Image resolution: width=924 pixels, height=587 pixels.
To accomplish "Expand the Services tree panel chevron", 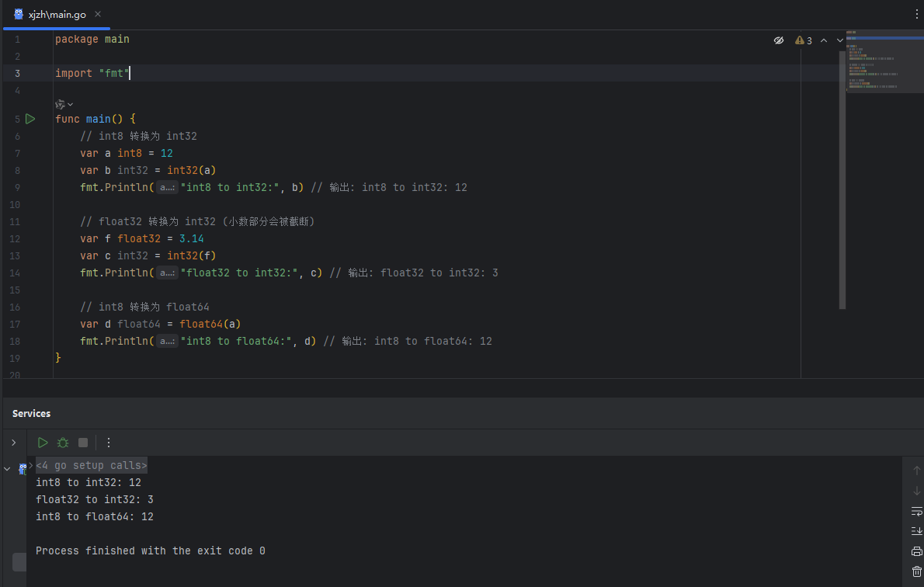I will (13, 443).
